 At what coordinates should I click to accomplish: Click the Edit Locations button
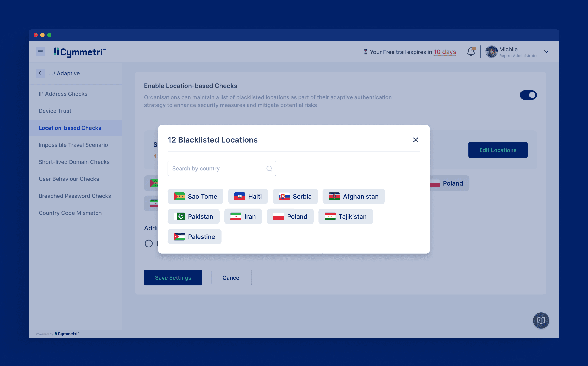[x=498, y=150]
